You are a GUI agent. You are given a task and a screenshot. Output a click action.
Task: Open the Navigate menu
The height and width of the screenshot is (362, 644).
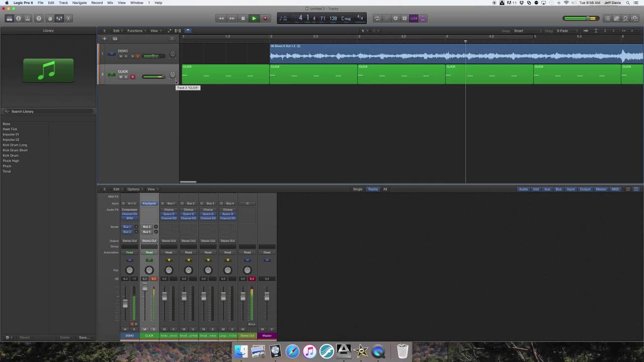point(79,3)
